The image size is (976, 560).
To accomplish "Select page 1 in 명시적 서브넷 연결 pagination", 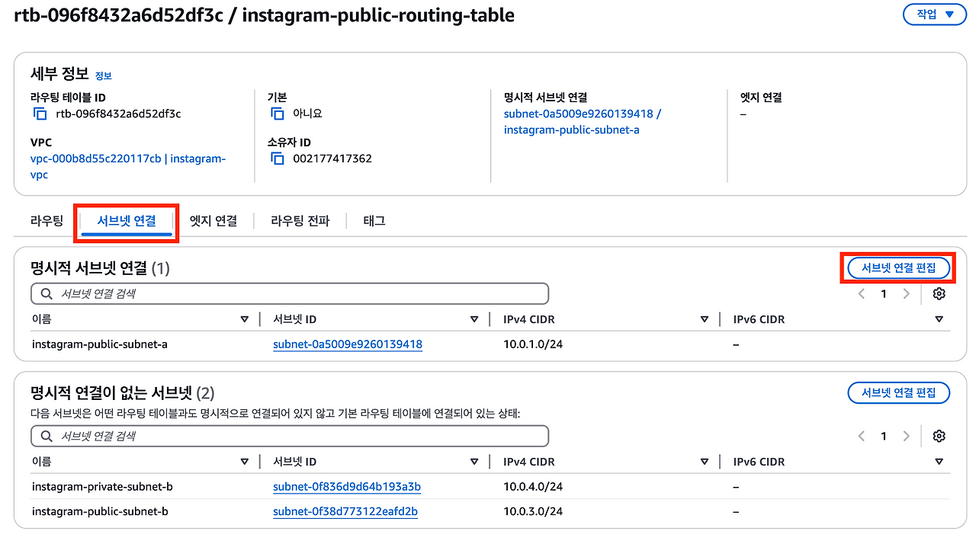I will pos(884,293).
